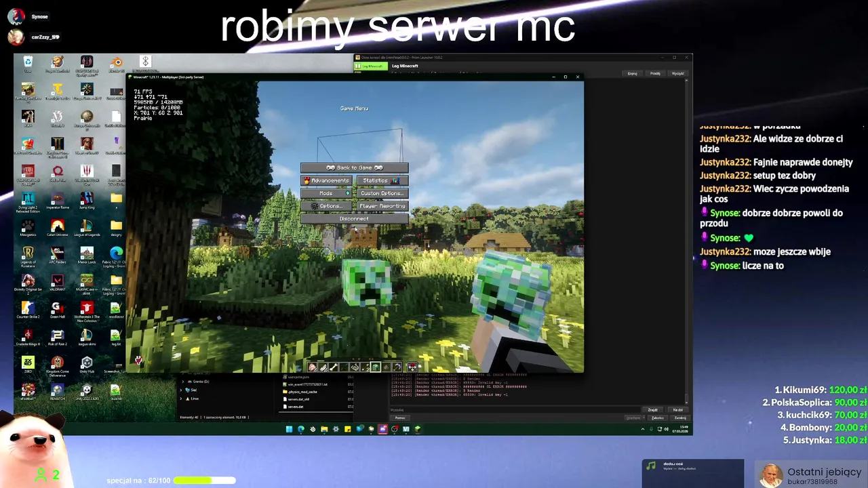Select the league-skins desktop icon
868x488 pixels.
coord(87,337)
